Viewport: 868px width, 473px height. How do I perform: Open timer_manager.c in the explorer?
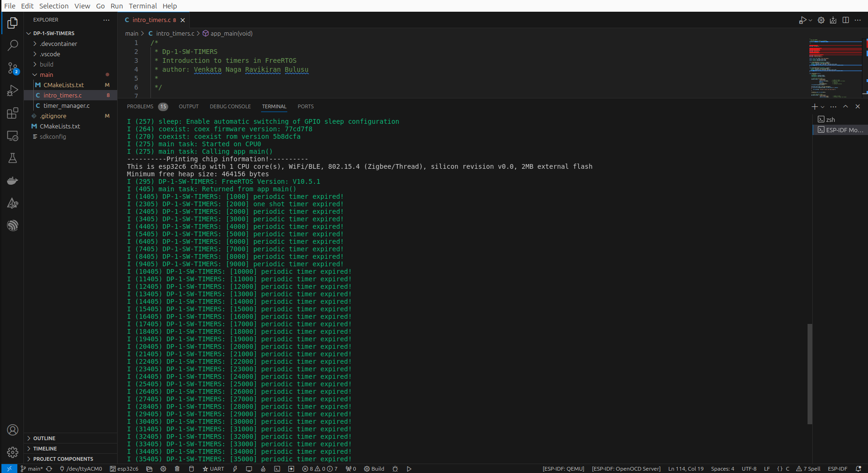(x=67, y=105)
